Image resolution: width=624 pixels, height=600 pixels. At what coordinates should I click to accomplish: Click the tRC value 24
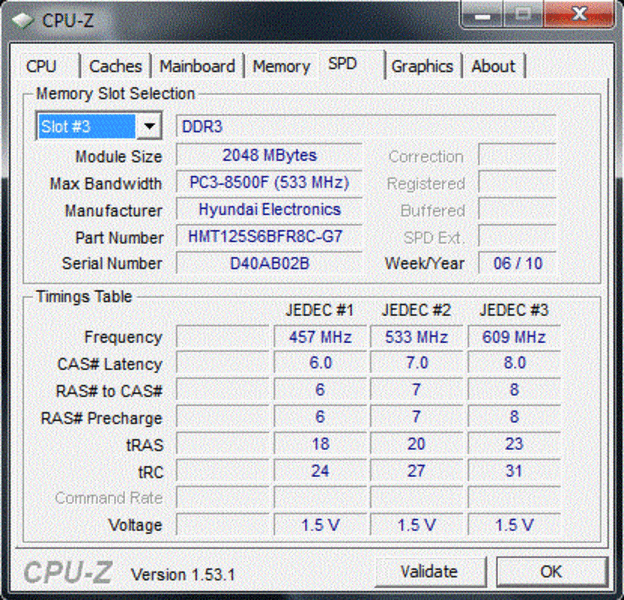(320, 471)
